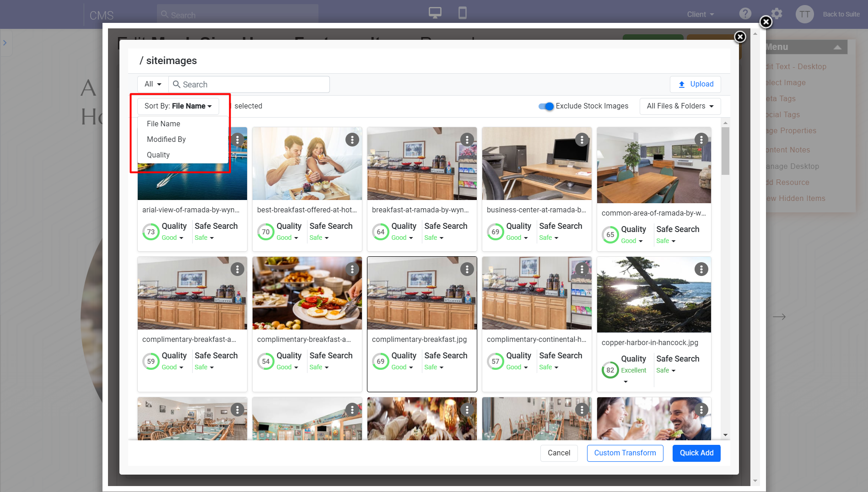This screenshot has width=868, height=492.
Task: Expand Good quality dropdown for arial-view image
Action: [173, 238]
